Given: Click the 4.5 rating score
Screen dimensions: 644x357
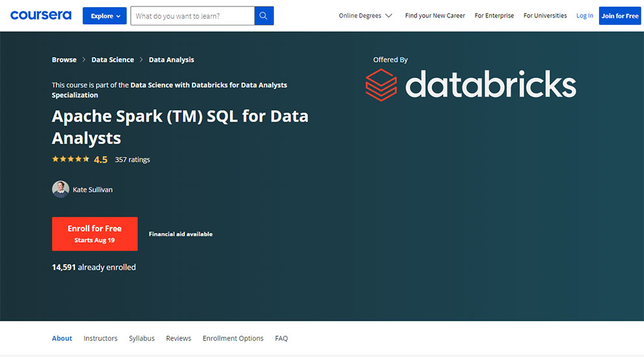Looking at the screenshot, I should click(101, 159).
